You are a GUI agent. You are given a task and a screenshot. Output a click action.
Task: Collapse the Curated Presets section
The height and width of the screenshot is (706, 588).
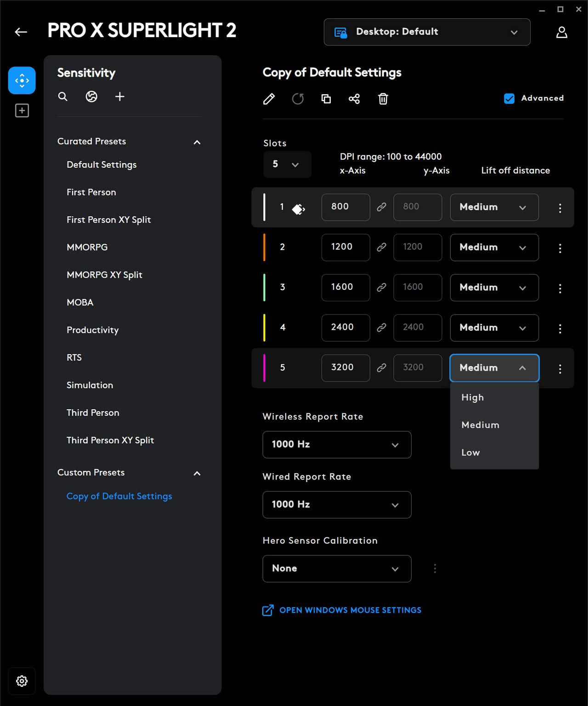point(197,142)
